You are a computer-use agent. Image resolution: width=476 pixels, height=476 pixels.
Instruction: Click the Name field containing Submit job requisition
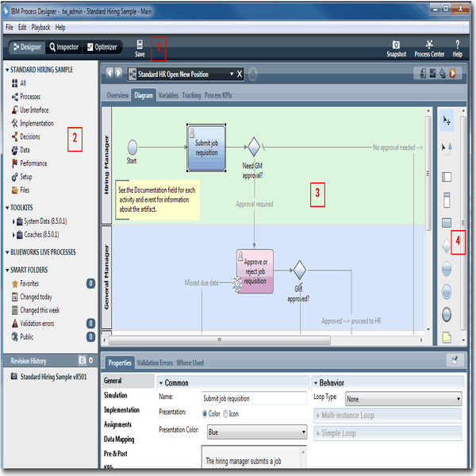(254, 398)
